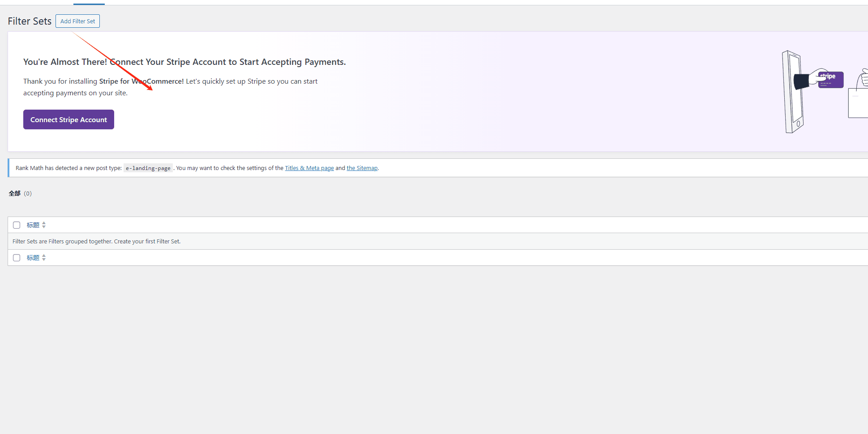Click the Add Filter Set button

coord(77,21)
